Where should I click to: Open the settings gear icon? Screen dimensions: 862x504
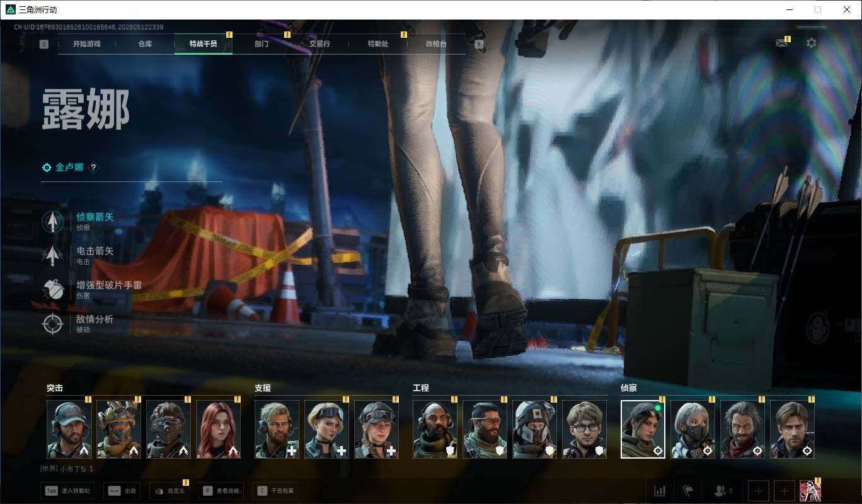(812, 43)
